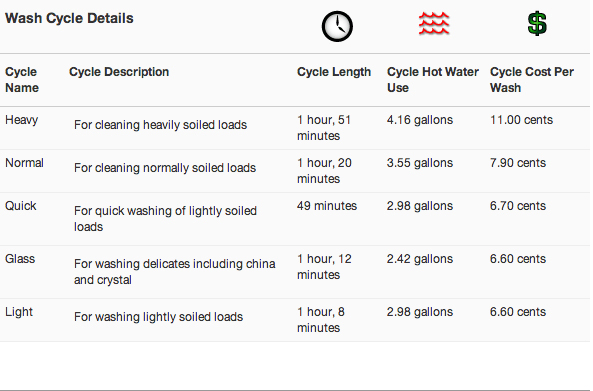Click the Cycle Hot Water Use header
The width and height of the screenshot is (593, 391).
[433, 80]
